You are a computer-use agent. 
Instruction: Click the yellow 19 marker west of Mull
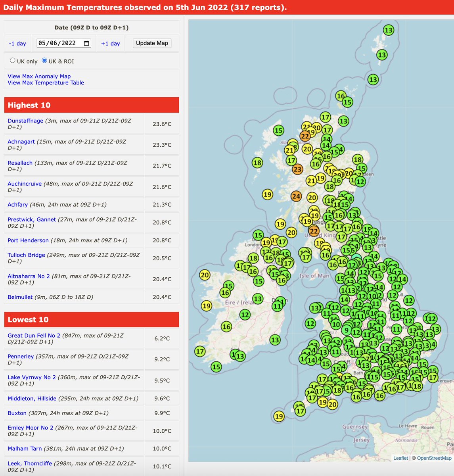pos(268,194)
